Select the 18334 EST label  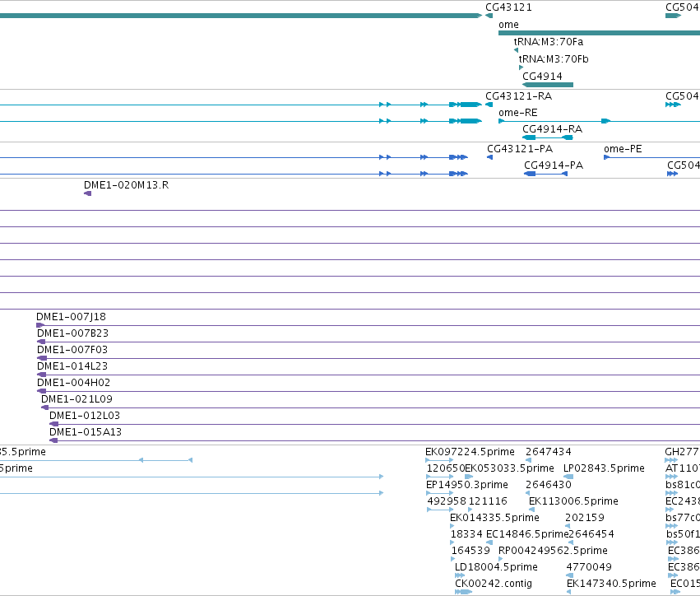coord(466,534)
